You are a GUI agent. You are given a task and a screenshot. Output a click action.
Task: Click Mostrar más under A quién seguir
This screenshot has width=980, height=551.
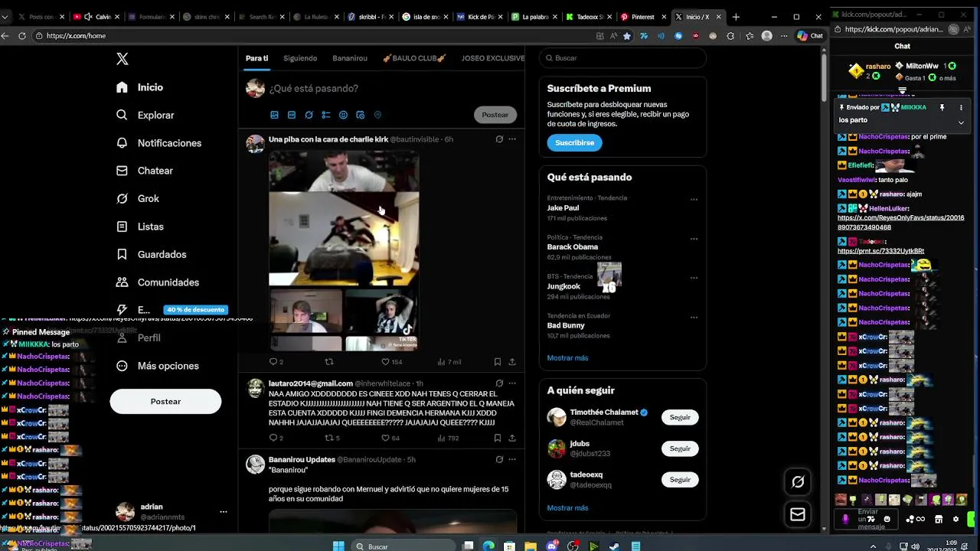pyautogui.click(x=567, y=508)
